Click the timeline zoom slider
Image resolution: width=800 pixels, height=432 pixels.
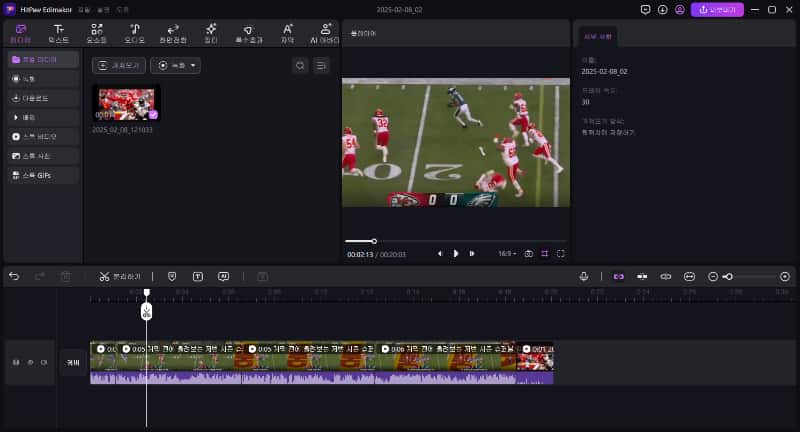click(748, 276)
